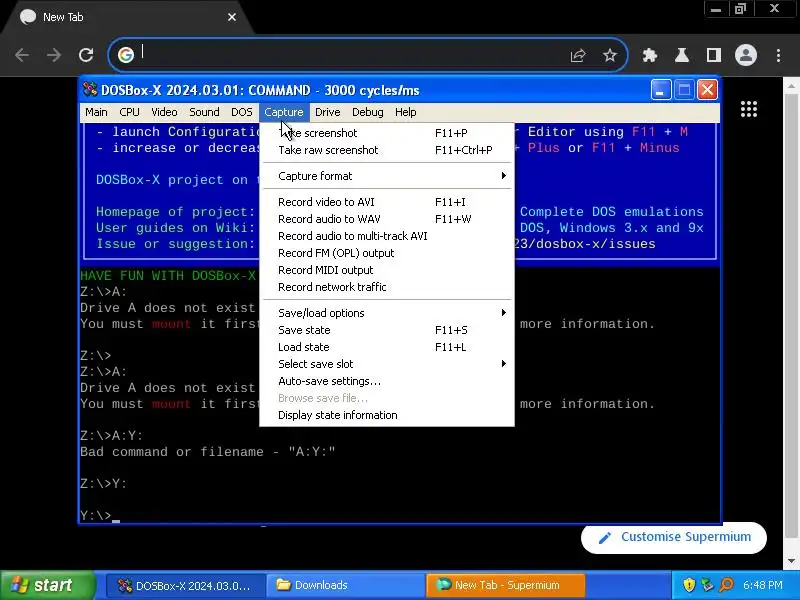The image size is (800, 600).
Task: Open the DOS menu
Action: point(241,112)
